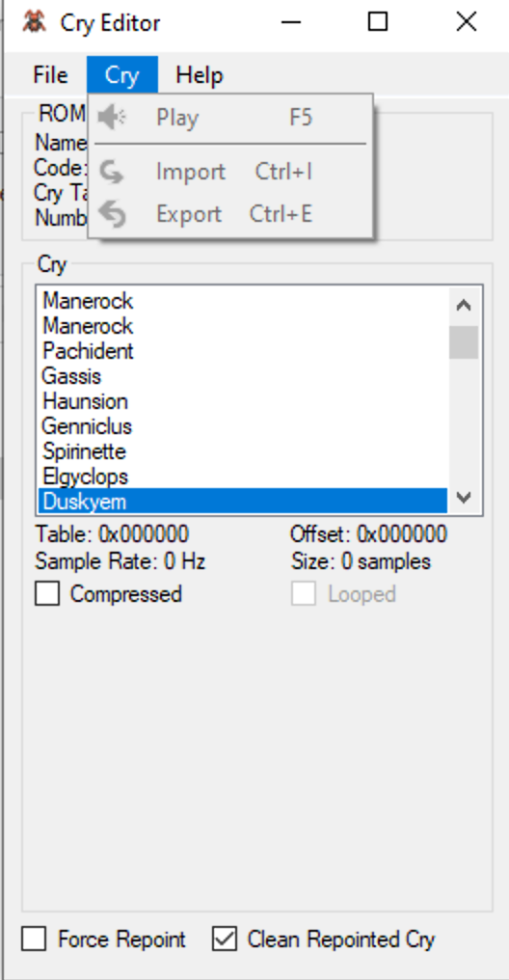The height and width of the screenshot is (980, 509).
Task: Click the speaker Play icon in Cry menu
Action: pos(113,118)
